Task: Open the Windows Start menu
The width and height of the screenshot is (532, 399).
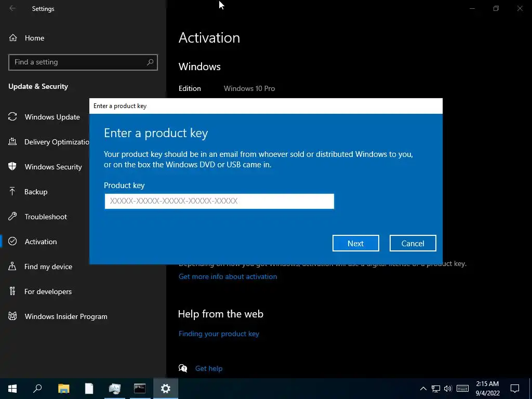Action: coord(12,389)
